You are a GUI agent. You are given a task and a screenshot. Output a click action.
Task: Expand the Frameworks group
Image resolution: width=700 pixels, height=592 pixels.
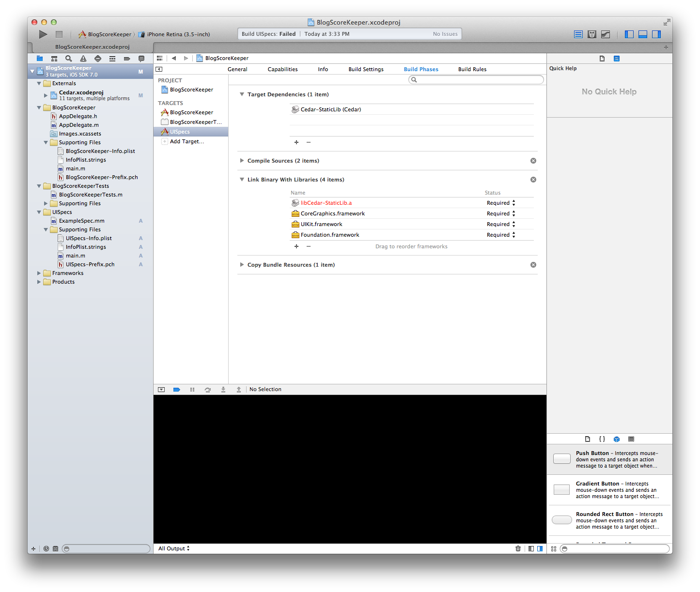click(x=39, y=273)
